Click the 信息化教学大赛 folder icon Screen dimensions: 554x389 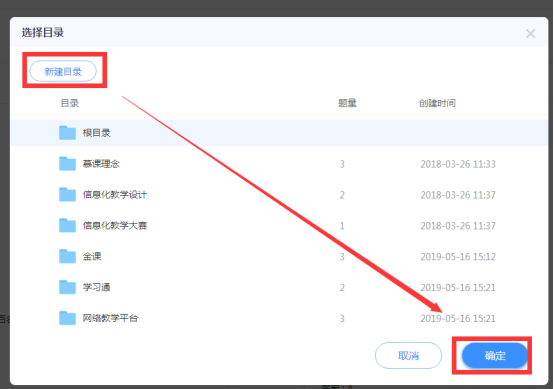point(67,225)
